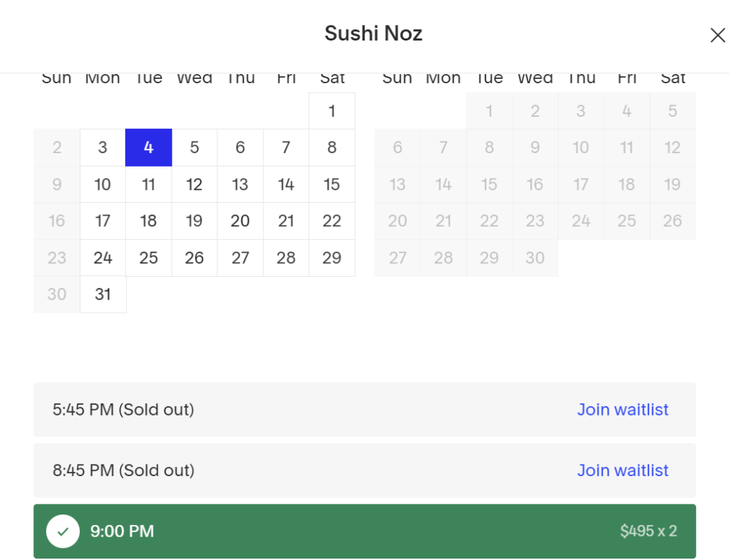Click date 30 in the right-hand month
This screenshot has width=729, height=560.
[x=535, y=258]
